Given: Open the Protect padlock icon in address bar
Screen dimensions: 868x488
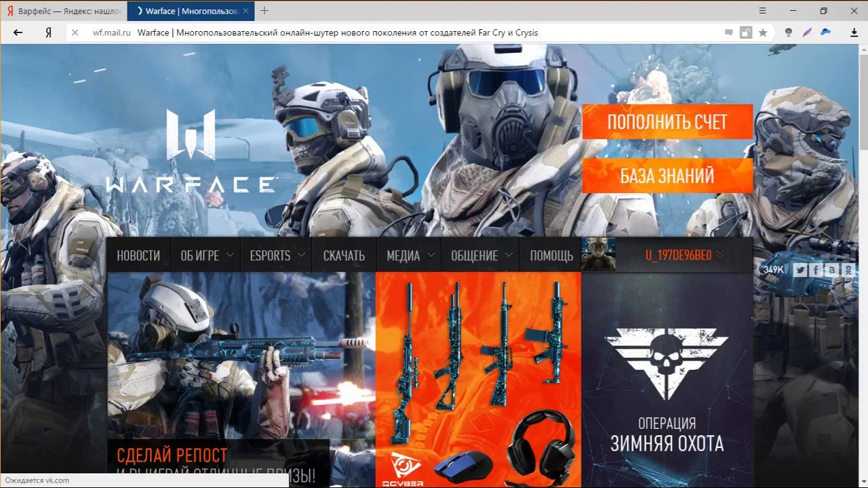Looking at the screenshot, I should (746, 33).
